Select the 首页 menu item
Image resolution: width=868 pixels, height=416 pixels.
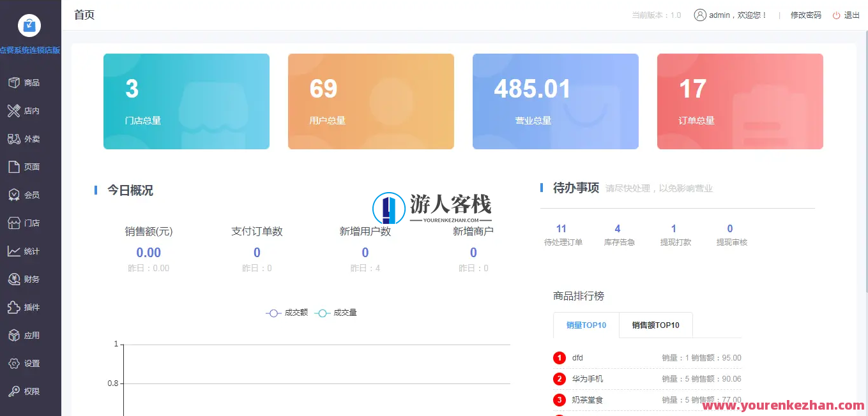click(x=84, y=15)
